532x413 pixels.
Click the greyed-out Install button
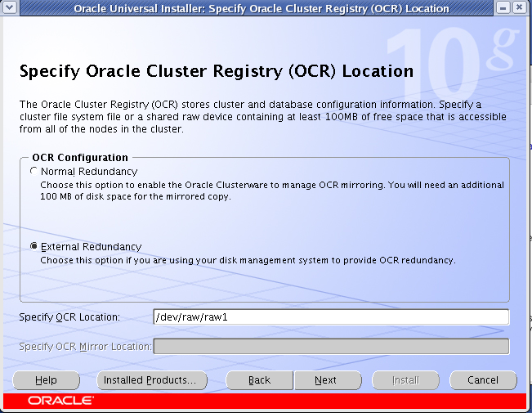coord(405,380)
